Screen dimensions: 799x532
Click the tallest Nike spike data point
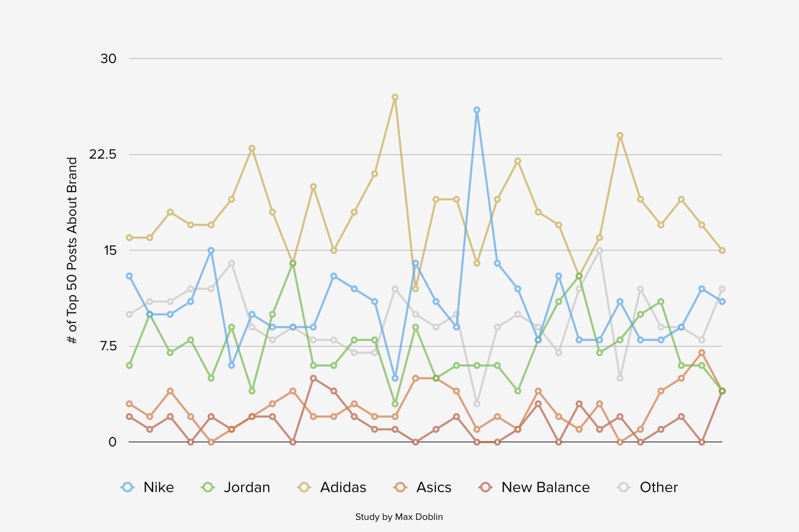pyautogui.click(x=477, y=110)
